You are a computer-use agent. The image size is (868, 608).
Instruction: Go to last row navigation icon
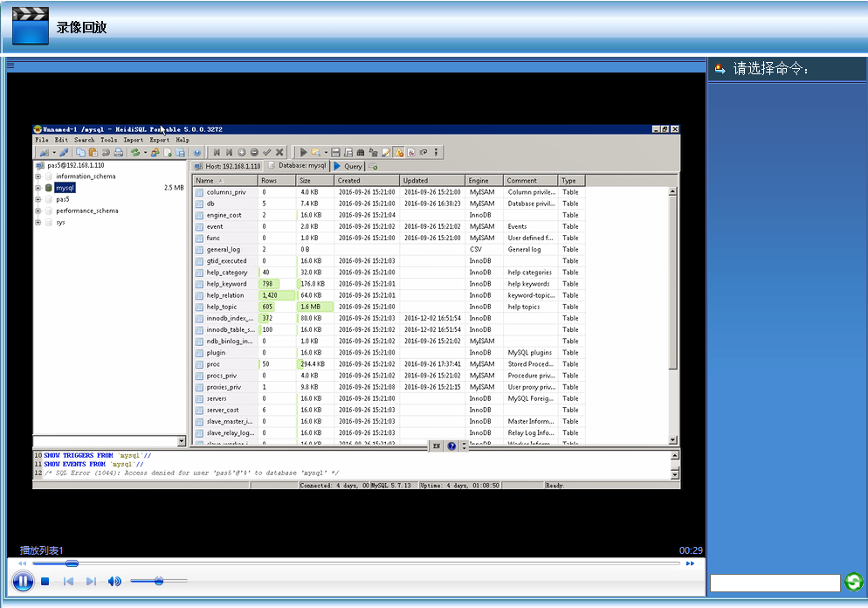pyautogui.click(x=229, y=152)
